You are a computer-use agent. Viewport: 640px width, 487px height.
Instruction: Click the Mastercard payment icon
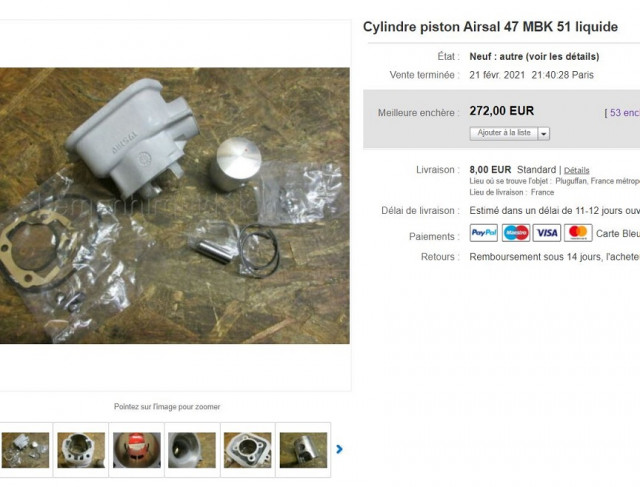click(x=578, y=233)
